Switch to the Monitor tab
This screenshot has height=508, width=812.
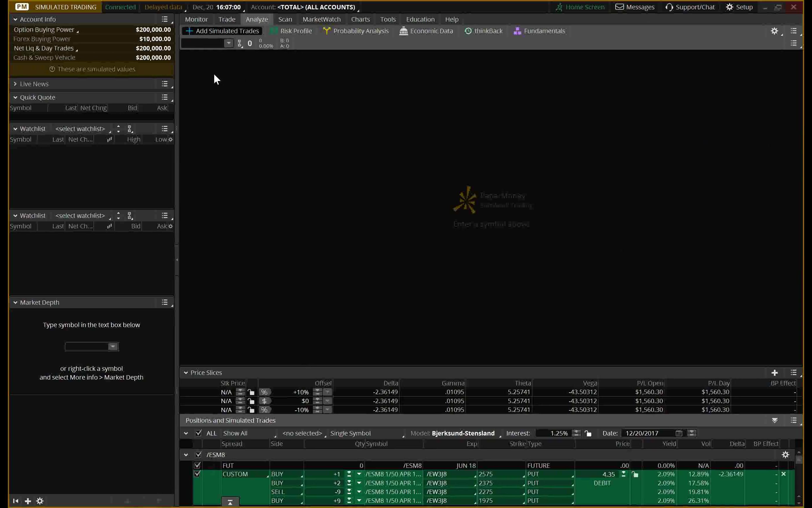pos(196,19)
